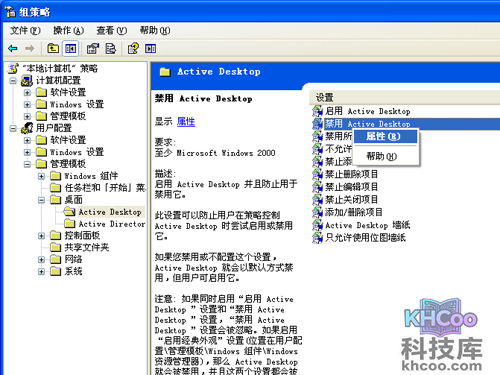Select the 禁止编辑项目 setting
The height and width of the screenshot is (375, 500).
(x=351, y=187)
